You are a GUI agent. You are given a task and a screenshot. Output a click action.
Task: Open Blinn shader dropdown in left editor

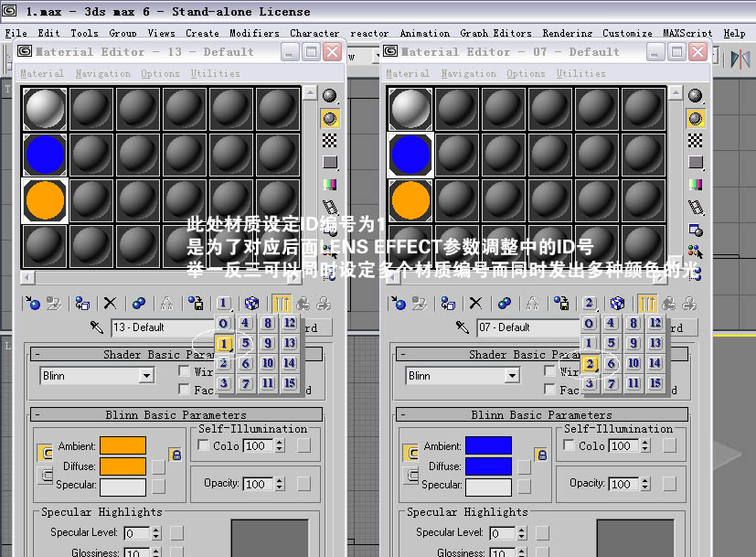(x=146, y=376)
